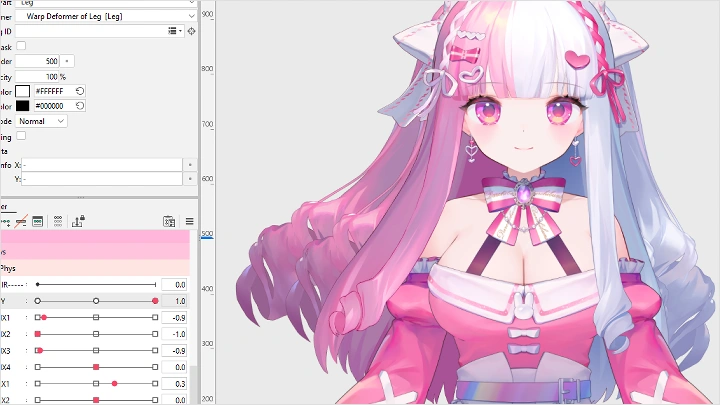Select the 'Phys' parameter group row

coord(95,268)
